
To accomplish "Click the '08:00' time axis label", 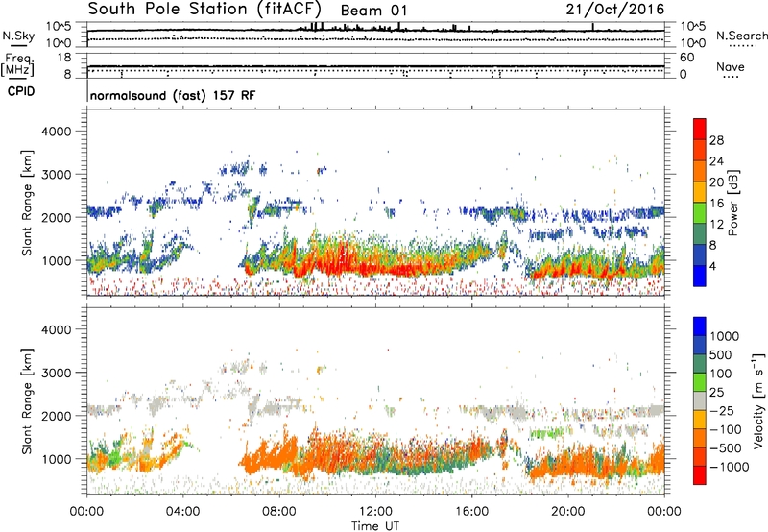I will (x=279, y=512).
